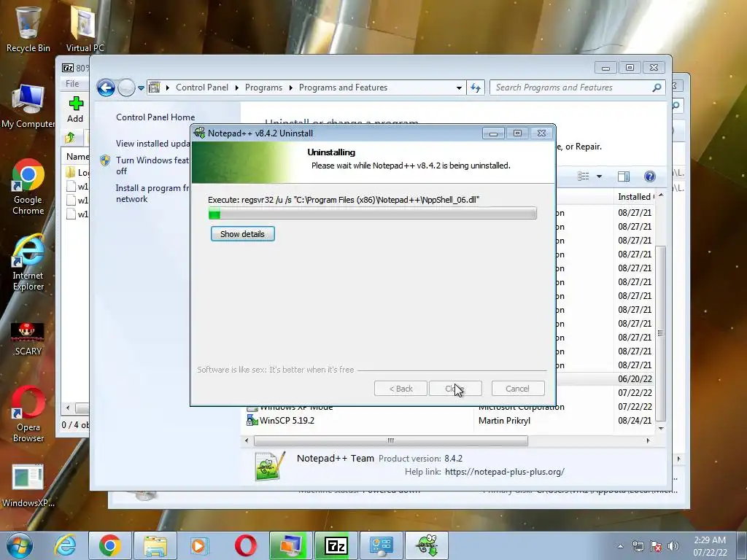The width and height of the screenshot is (747, 560).
Task: Open the recent pages dropdown arrow
Action: click(x=141, y=87)
